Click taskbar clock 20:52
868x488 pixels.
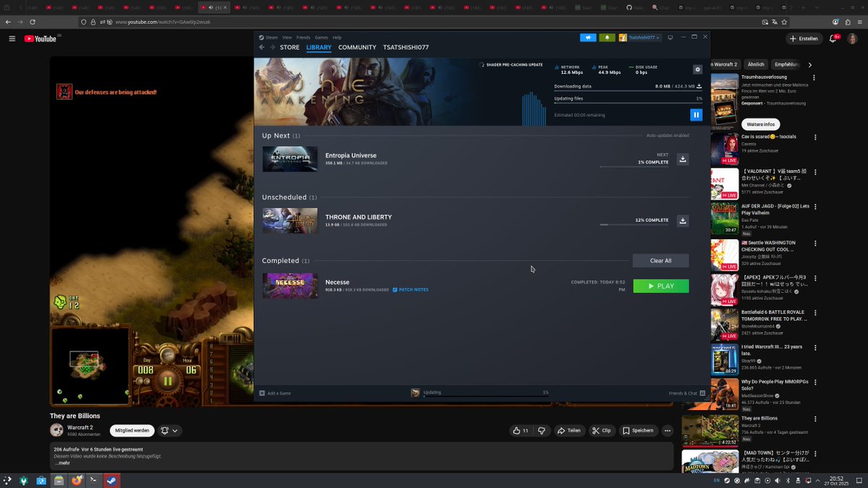coord(836,481)
